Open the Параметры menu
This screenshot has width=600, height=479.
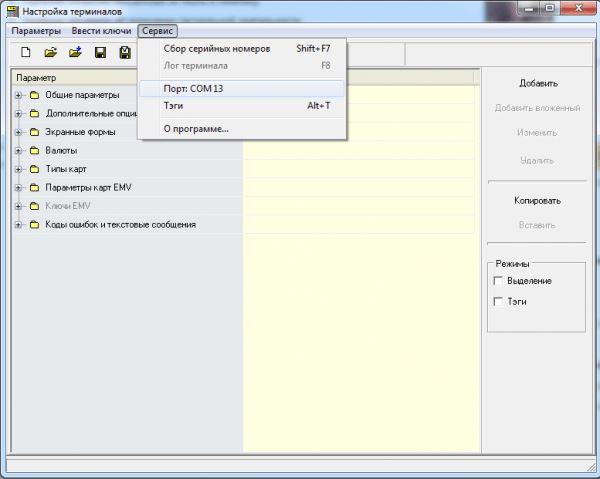pyautogui.click(x=36, y=31)
